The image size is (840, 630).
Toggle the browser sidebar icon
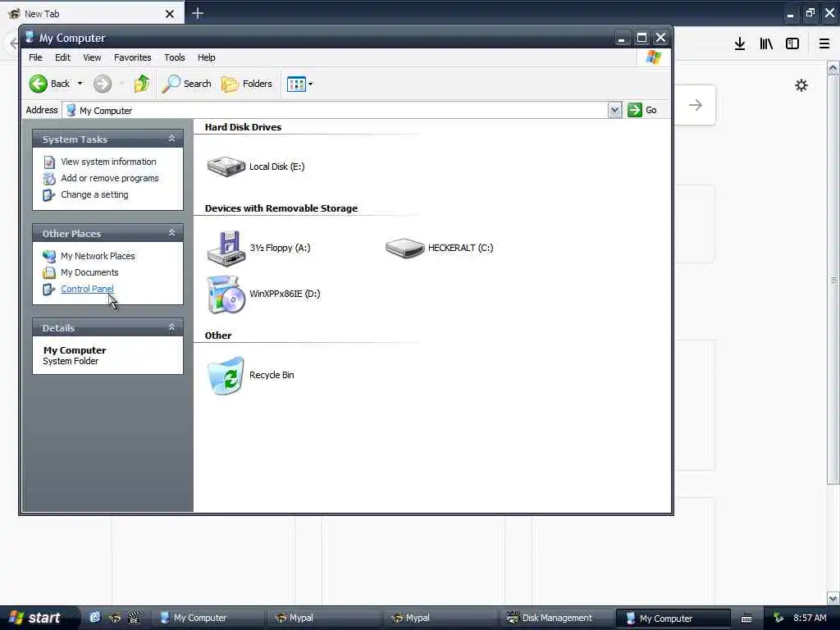click(x=792, y=43)
